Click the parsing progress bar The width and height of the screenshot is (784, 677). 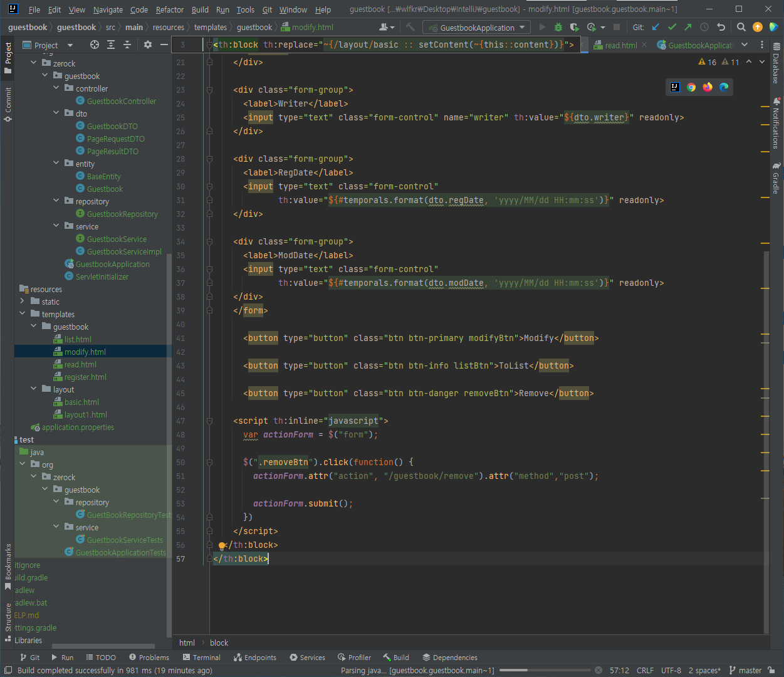[545, 670]
